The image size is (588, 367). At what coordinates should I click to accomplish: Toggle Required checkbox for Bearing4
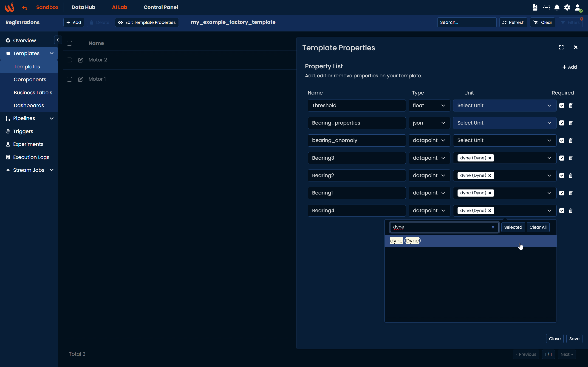[x=562, y=211]
